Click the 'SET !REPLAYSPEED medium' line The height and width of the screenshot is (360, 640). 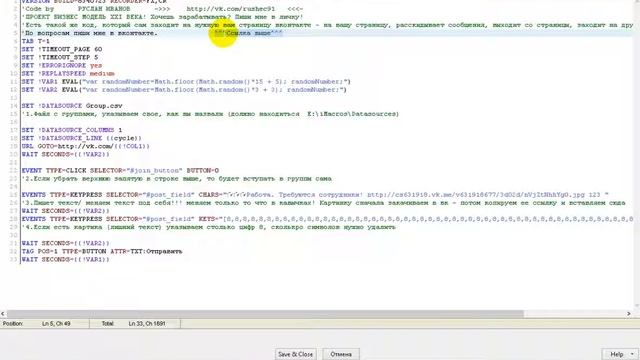[x=68, y=73]
